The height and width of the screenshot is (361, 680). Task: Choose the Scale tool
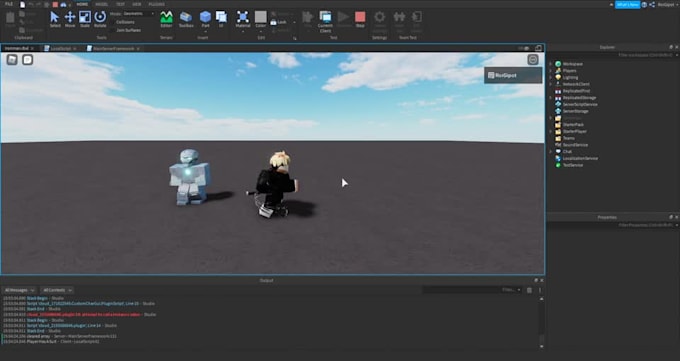pos(85,20)
